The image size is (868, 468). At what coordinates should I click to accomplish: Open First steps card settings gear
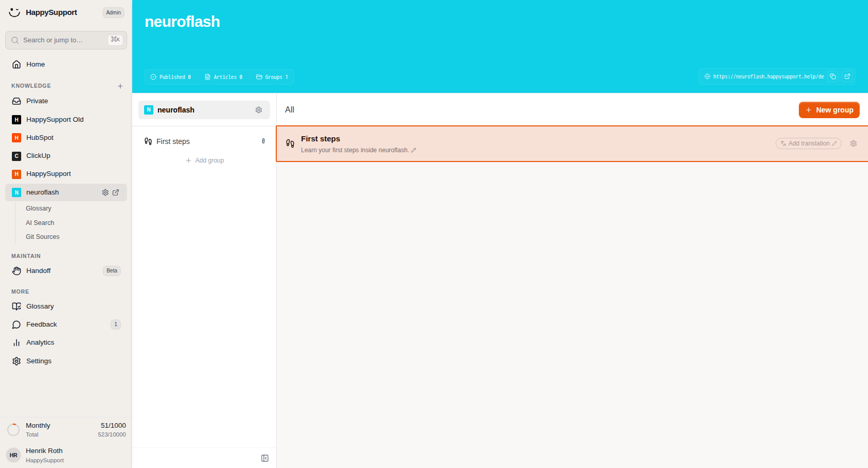click(x=854, y=143)
